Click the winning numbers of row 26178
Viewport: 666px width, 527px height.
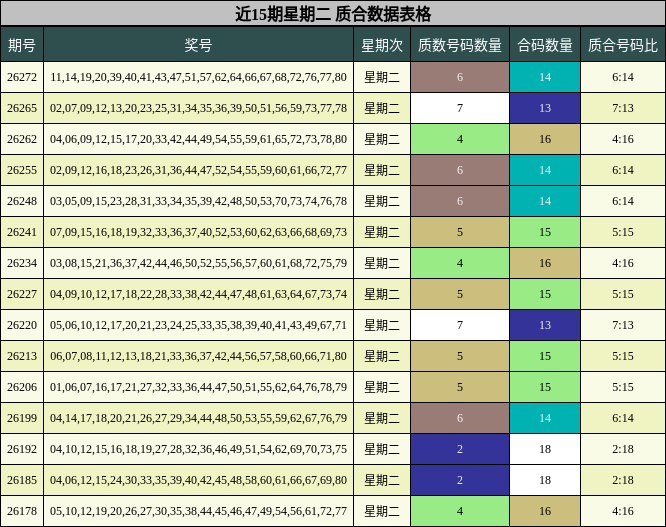click(198, 511)
